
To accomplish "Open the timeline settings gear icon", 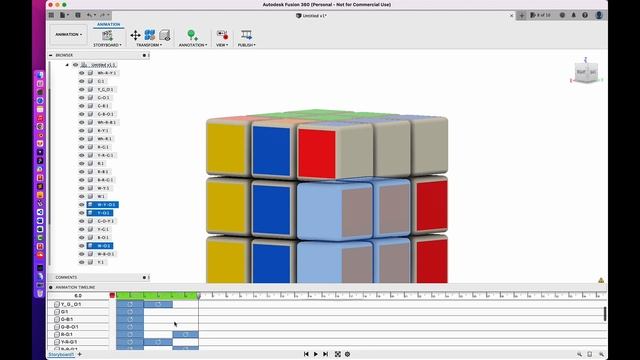I will 347,354.
